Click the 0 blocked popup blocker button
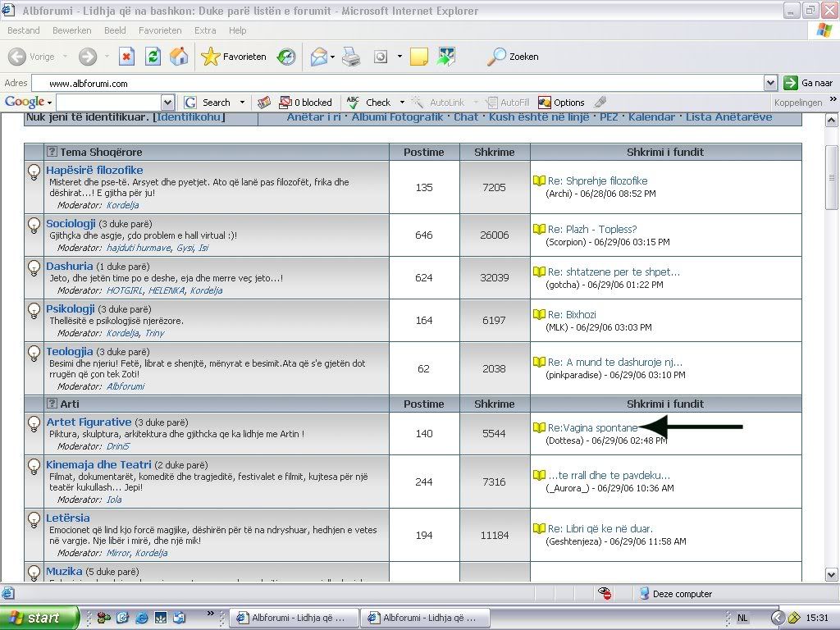The image size is (840, 630). (x=305, y=103)
